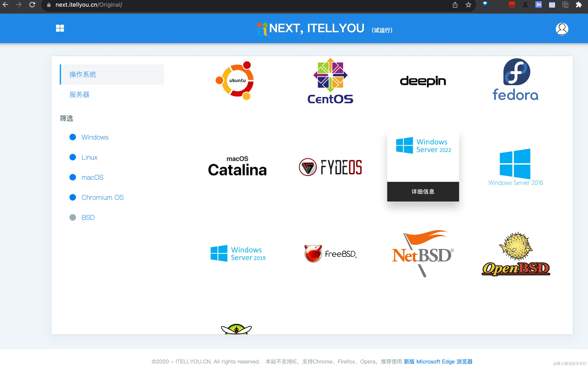Open the CentOS logo tile
The width and height of the screenshot is (588, 367).
pyautogui.click(x=330, y=81)
